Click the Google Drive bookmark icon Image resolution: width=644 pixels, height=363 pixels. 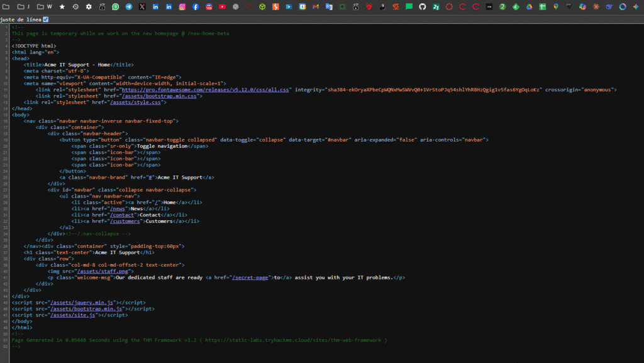pyautogui.click(x=529, y=7)
